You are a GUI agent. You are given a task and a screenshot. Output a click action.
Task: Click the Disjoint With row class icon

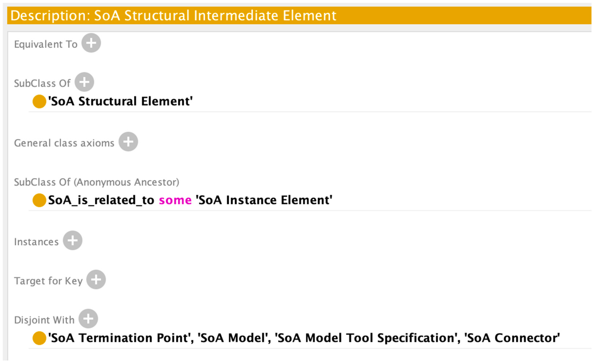39,338
